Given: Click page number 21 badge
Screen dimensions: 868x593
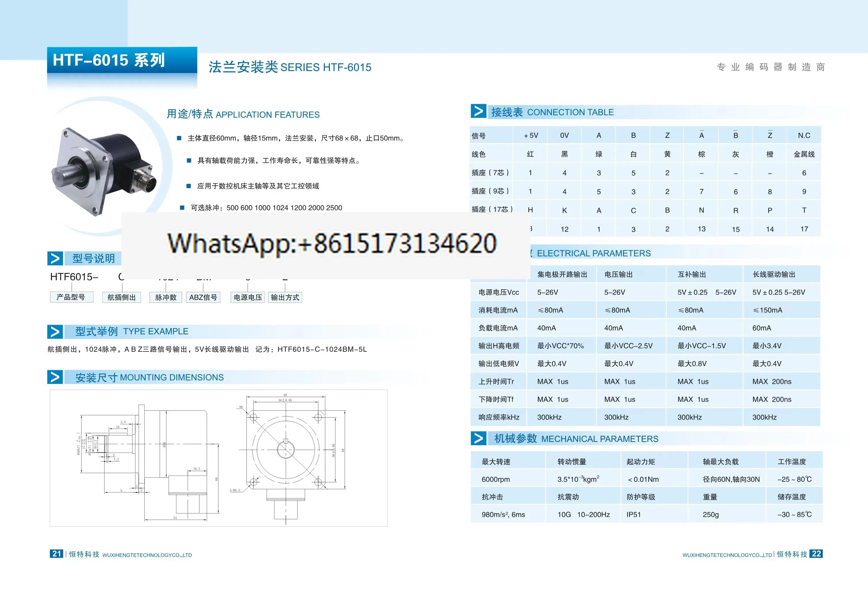Looking at the screenshot, I should (56, 553).
